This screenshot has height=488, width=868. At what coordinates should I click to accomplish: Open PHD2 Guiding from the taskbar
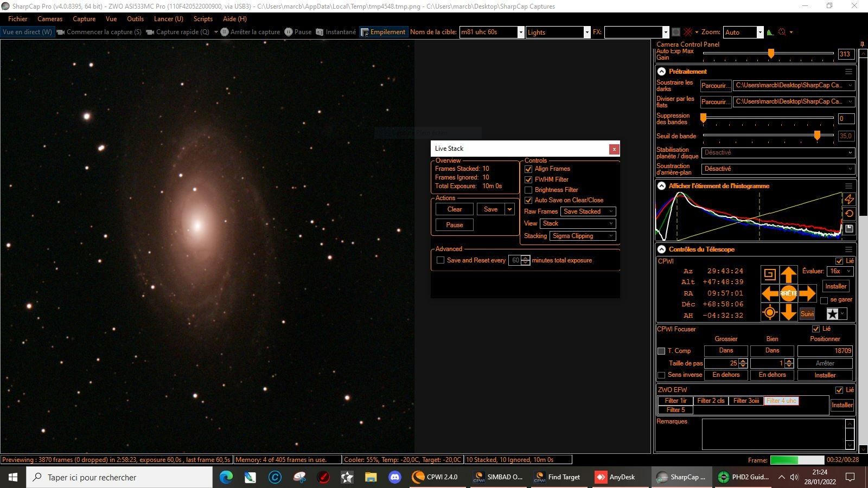pos(744,477)
